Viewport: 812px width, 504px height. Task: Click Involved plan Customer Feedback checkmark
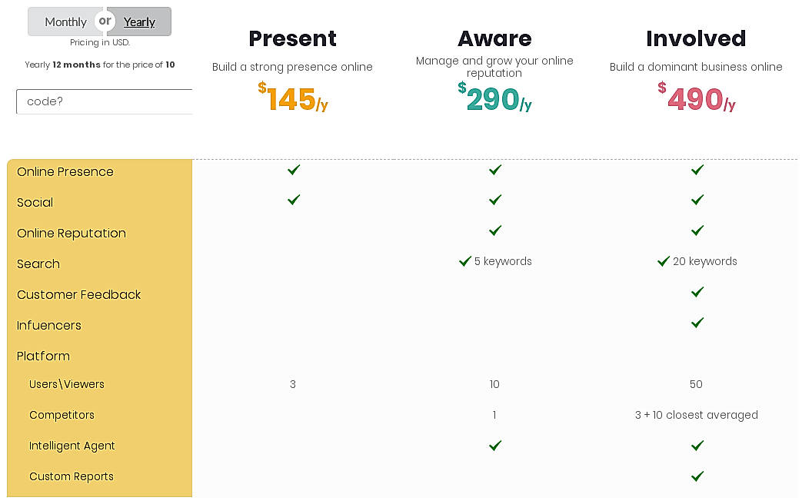(x=697, y=292)
